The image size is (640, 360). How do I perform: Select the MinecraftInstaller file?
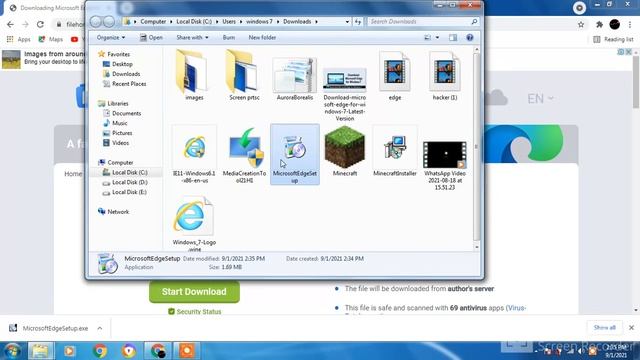click(x=395, y=152)
